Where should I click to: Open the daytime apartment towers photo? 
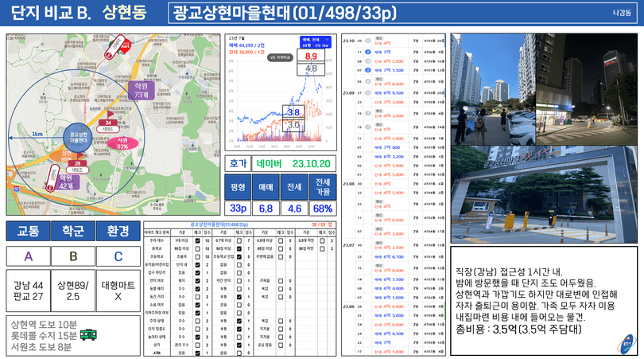tap(493, 89)
